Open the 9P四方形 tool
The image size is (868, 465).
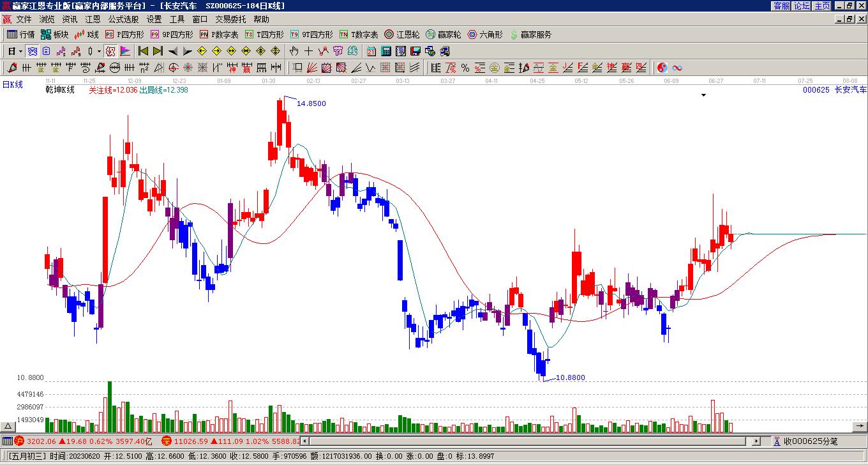pos(172,34)
